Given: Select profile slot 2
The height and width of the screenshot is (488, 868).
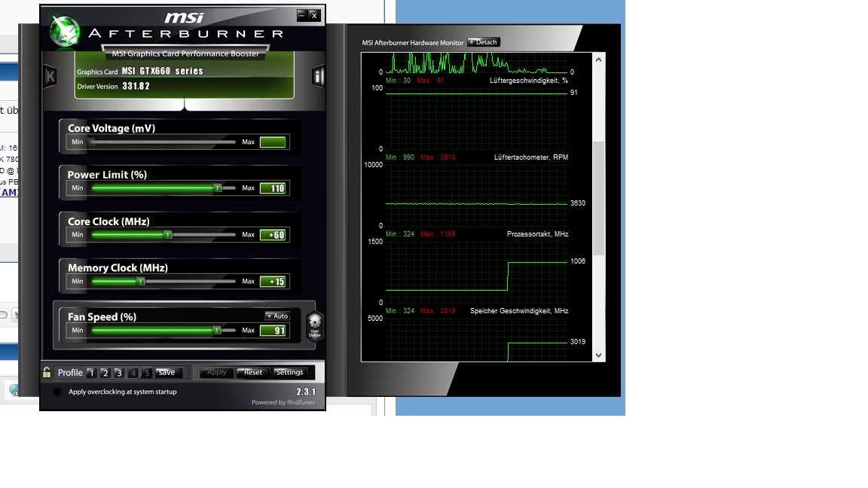Looking at the screenshot, I should pyautogui.click(x=105, y=373).
